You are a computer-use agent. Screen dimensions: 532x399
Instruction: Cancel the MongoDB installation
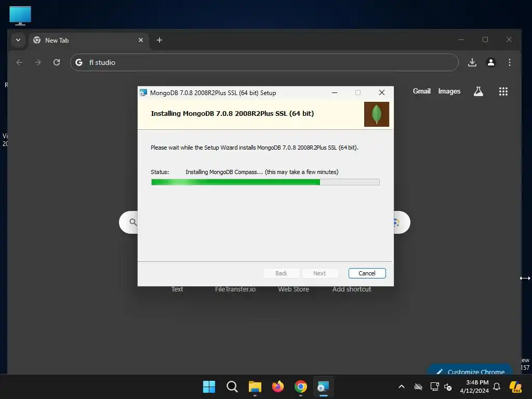click(367, 273)
